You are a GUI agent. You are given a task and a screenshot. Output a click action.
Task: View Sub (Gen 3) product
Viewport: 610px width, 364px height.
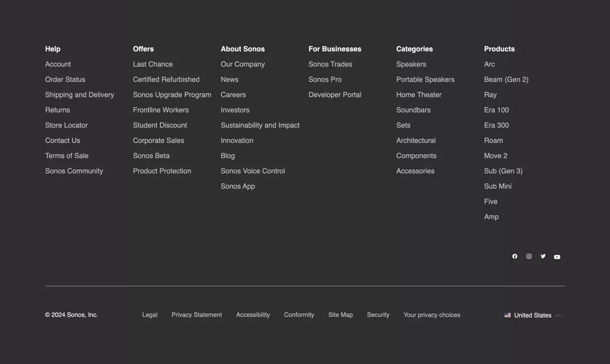point(503,171)
